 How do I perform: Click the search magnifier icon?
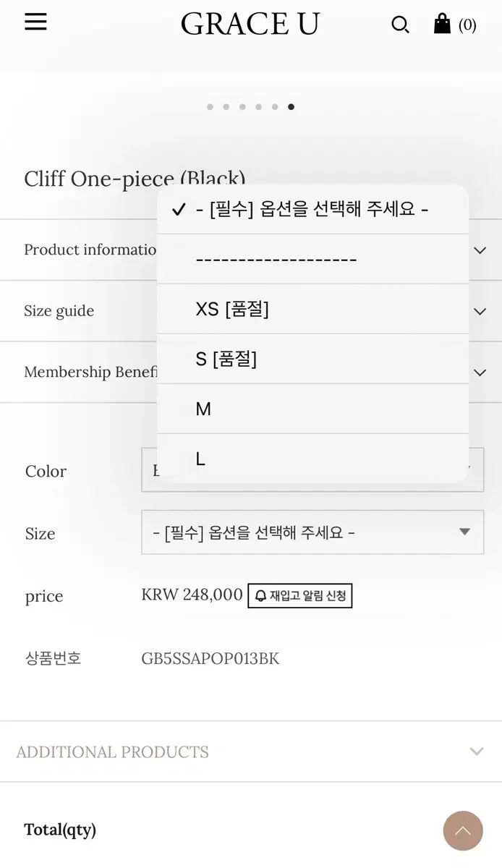[x=400, y=25]
